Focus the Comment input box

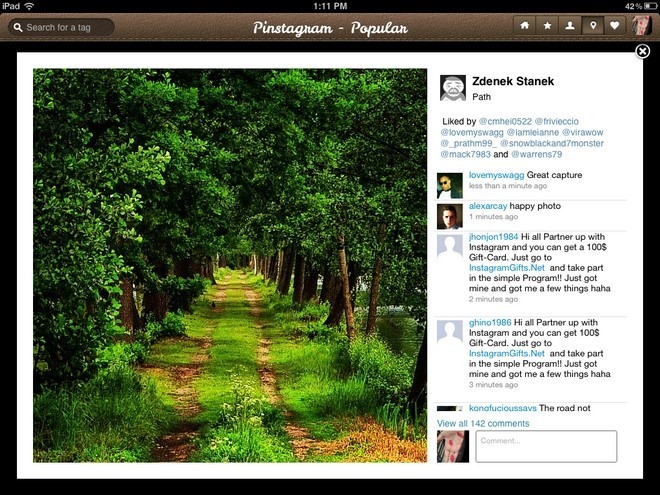point(546,447)
